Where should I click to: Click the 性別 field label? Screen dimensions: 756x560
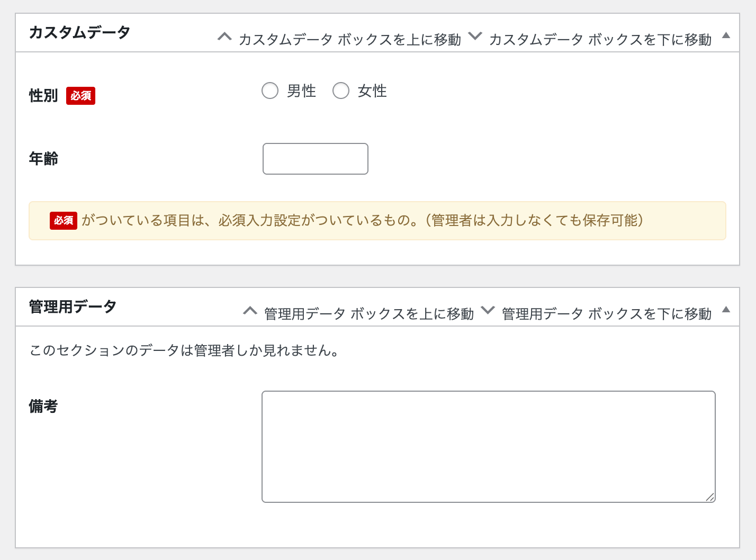[x=43, y=96]
